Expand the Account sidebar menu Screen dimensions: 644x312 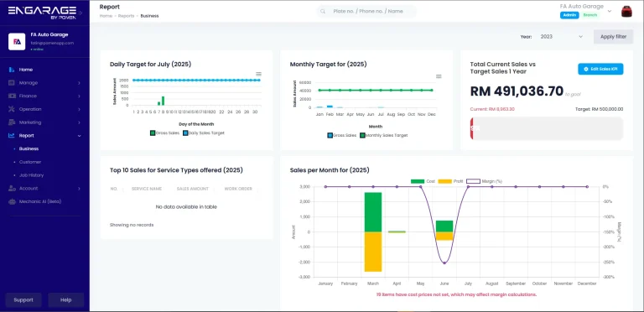(x=45, y=189)
